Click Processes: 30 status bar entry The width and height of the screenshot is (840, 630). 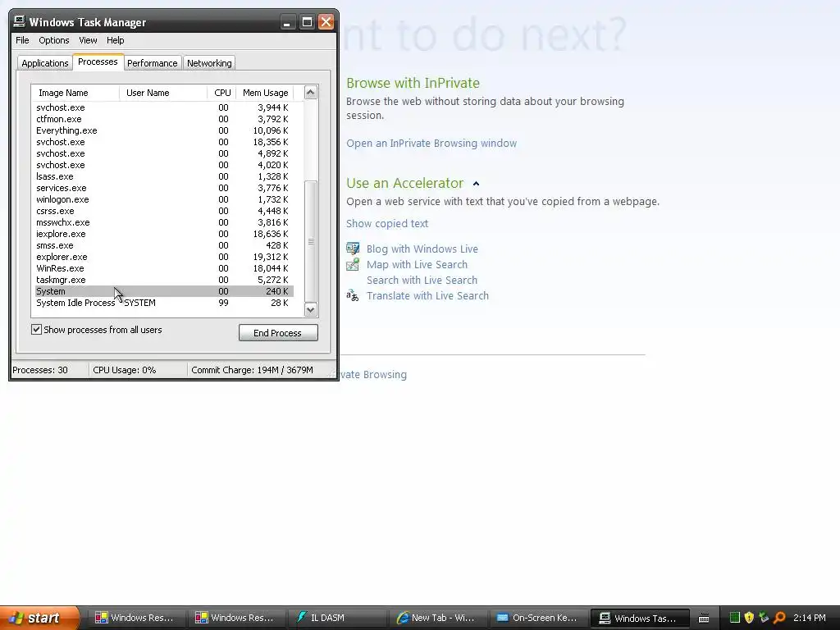click(x=40, y=370)
